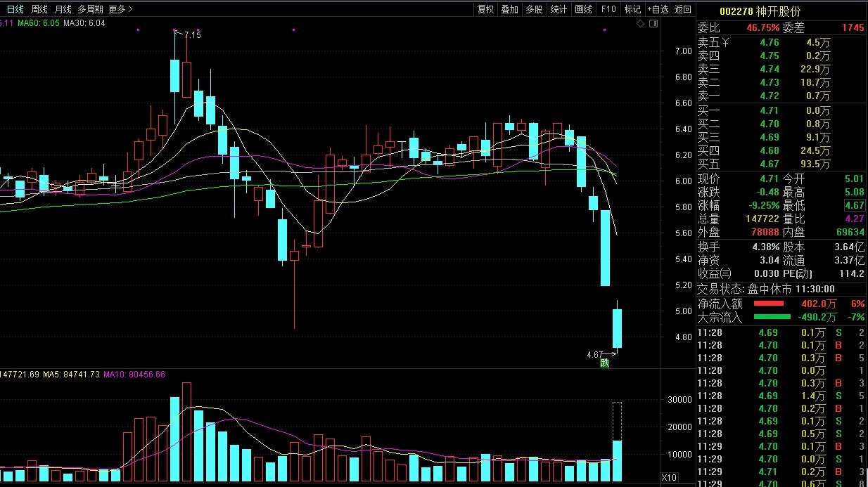Click the green 跌 marker under last candle

604,363
